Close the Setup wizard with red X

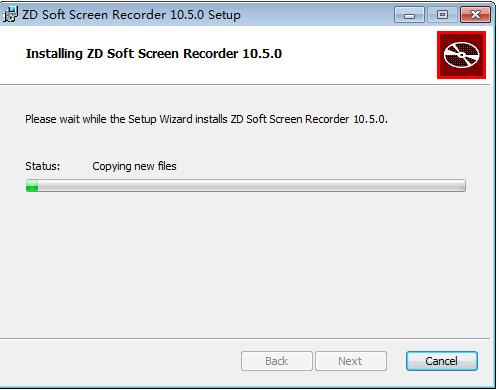pyautogui.click(x=475, y=15)
